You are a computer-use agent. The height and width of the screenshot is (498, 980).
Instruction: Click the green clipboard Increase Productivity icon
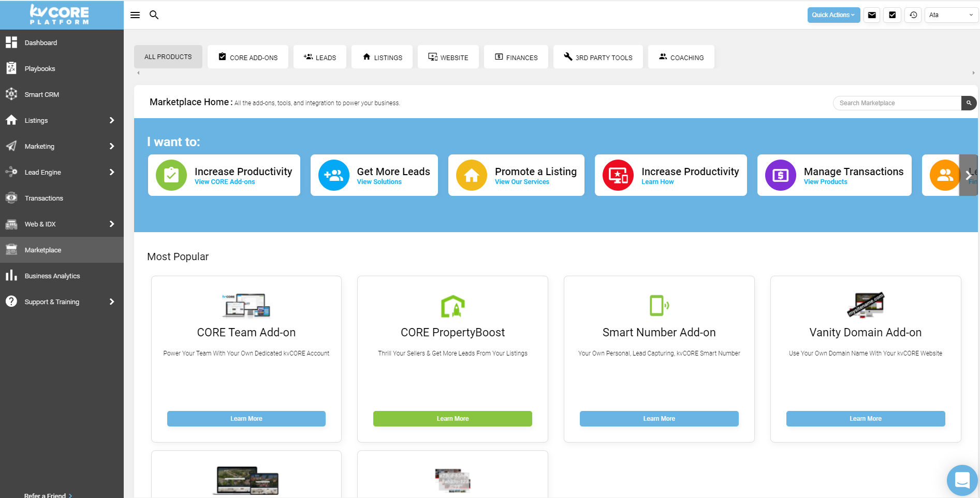[171, 175]
